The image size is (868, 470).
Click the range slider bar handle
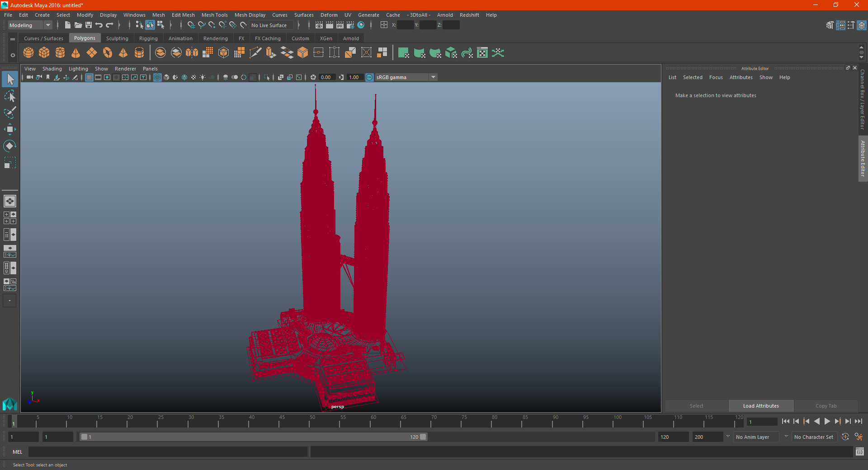253,437
